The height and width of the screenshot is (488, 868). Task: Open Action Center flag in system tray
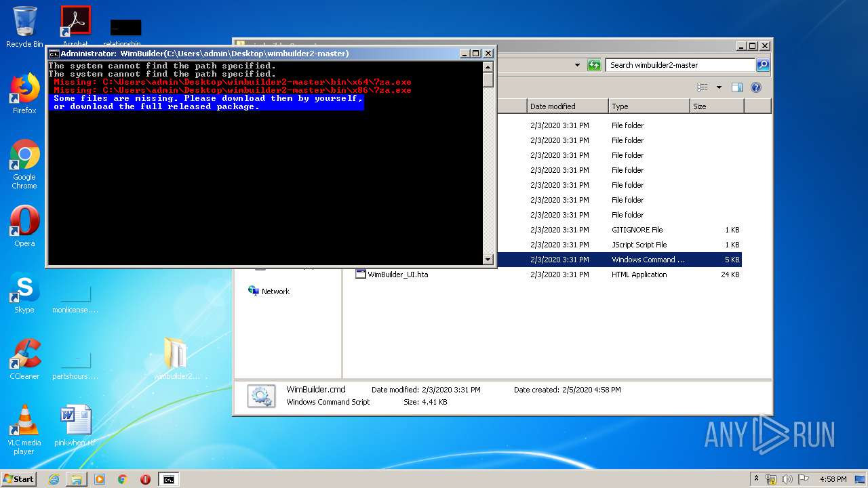point(804,479)
